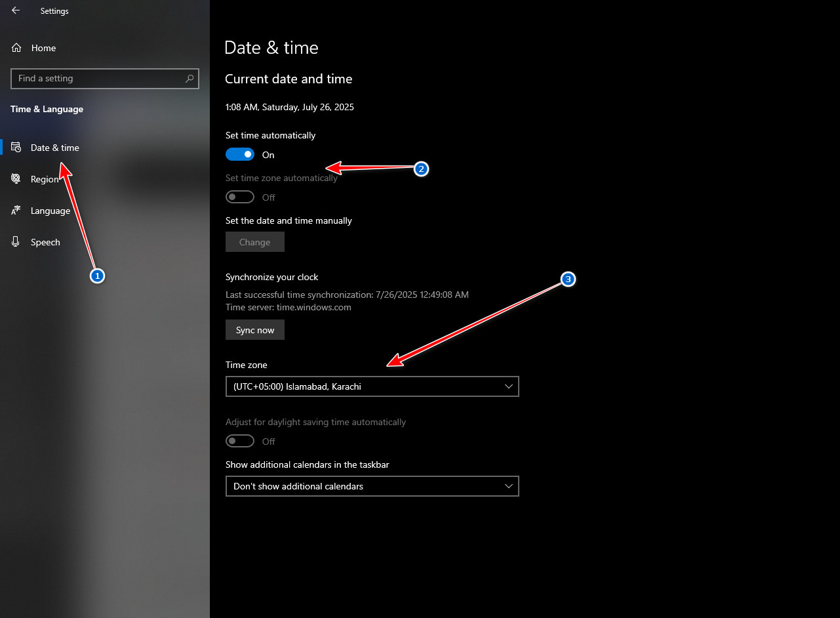Viewport: 840px width, 618px height.
Task: Click the Home icon in sidebar
Action: coord(14,47)
